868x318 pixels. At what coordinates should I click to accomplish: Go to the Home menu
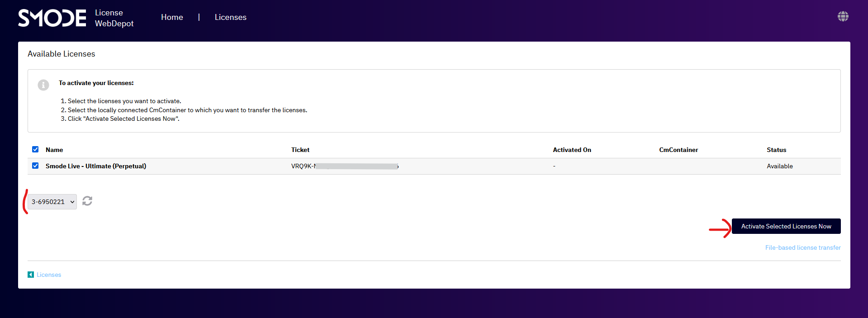pyautogui.click(x=172, y=17)
